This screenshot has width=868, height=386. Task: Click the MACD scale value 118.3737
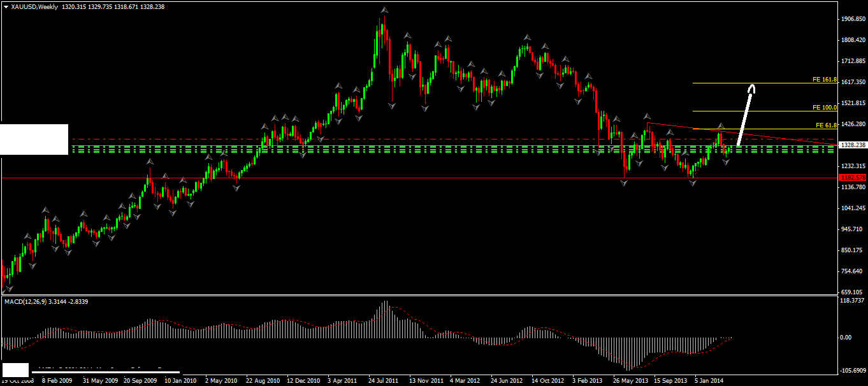tap(853, 299)
